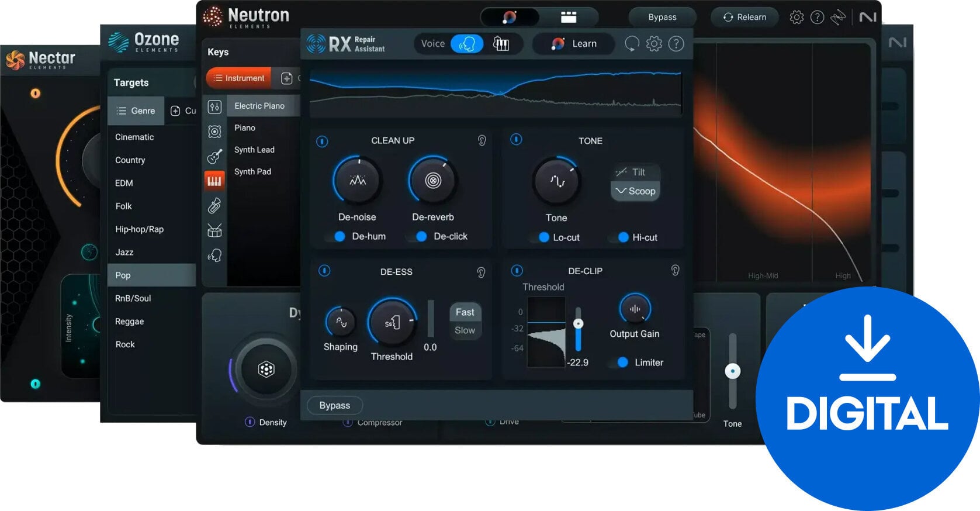Adjust the De-reverb knob
Screen dimensions: 980x511
tap(433, 181)
